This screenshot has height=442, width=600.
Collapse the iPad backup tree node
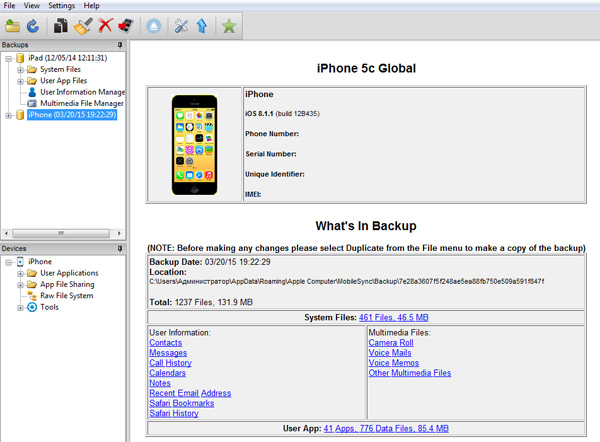point(9,58)
